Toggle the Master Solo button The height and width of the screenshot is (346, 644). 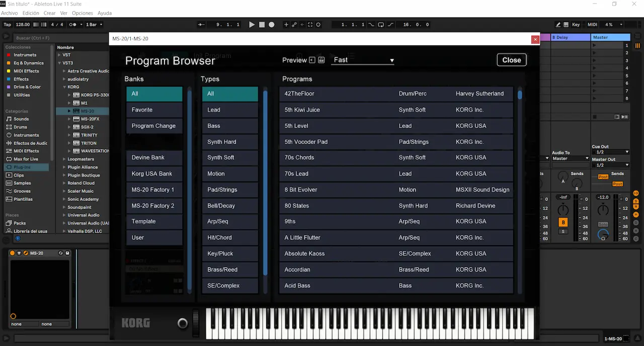pyautogui.click(x=603, y=224)
